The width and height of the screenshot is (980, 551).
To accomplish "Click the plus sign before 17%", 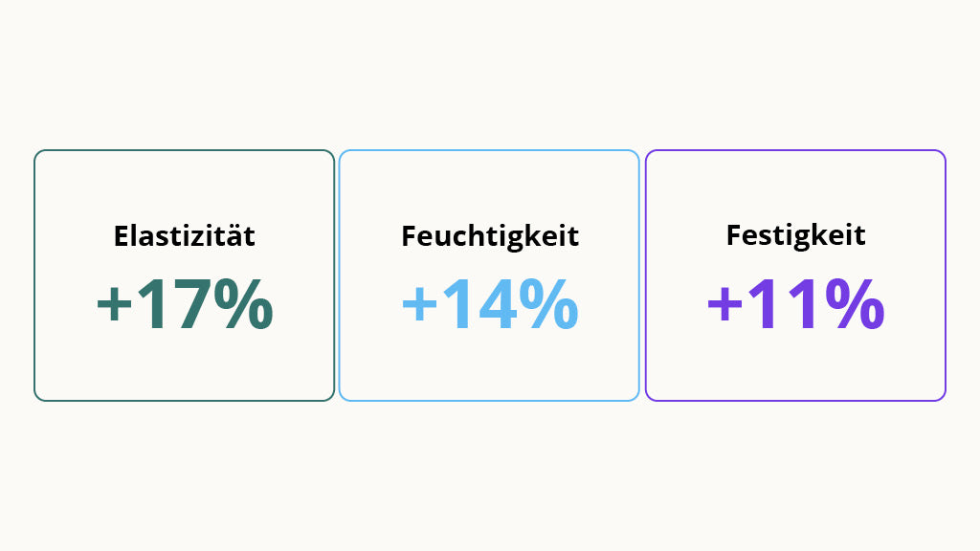I will point(115,305).
